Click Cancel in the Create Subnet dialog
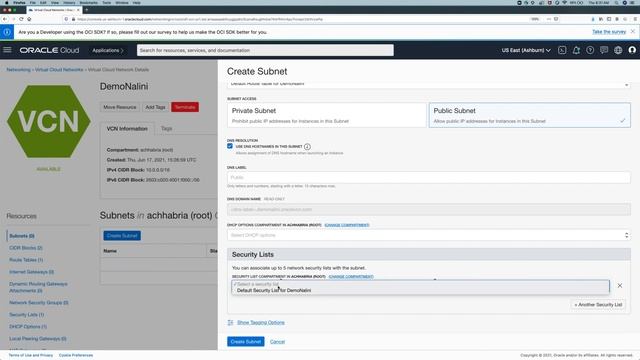The width and height of the screenshot is (640, 360). click(x=277, y=342)
